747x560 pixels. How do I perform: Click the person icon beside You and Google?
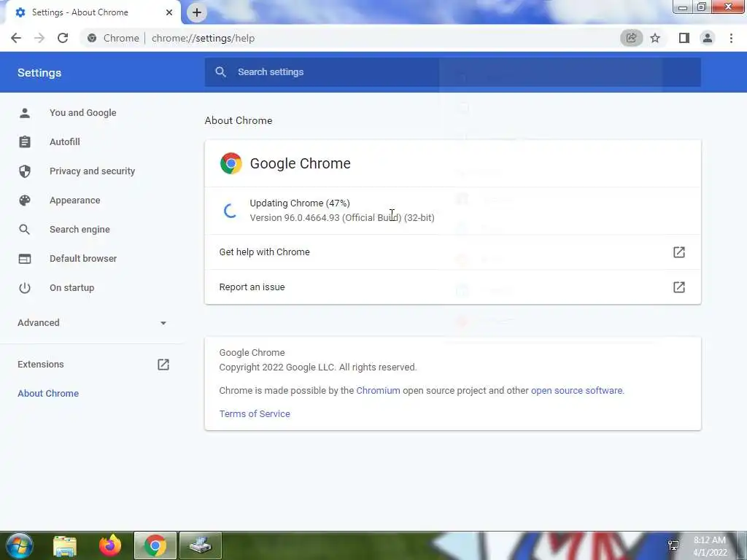pyautogui.click(x=25, y=113)
